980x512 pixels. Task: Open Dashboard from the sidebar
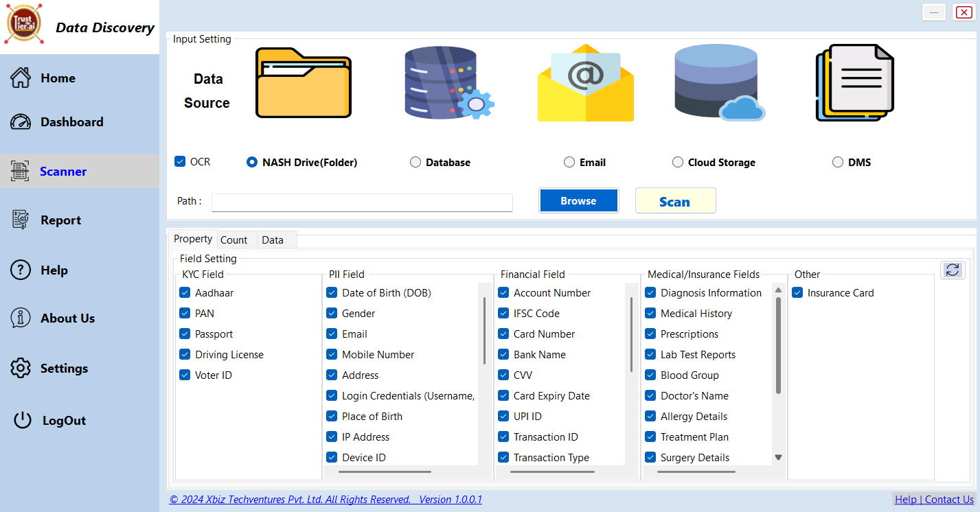pos(71,122)
